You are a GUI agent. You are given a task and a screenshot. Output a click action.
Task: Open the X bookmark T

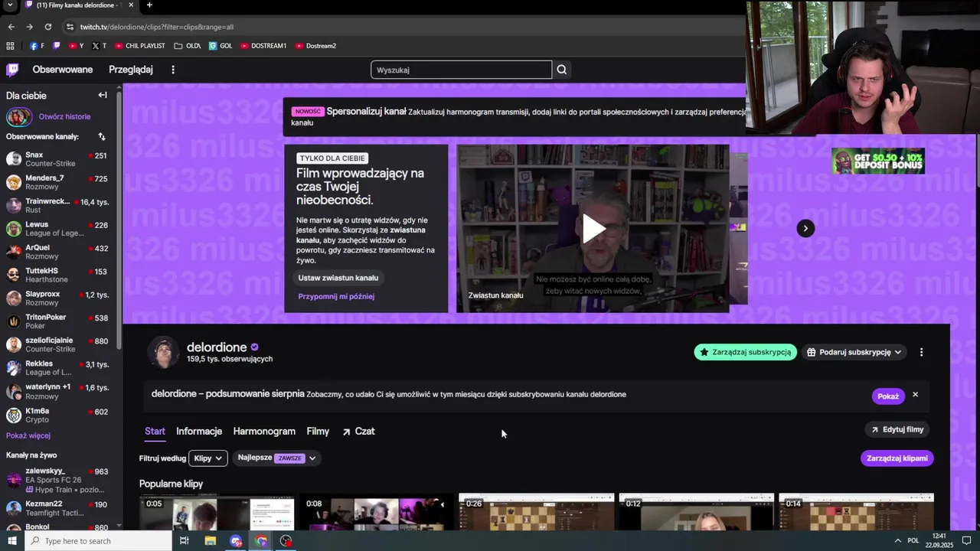point(99,46)
